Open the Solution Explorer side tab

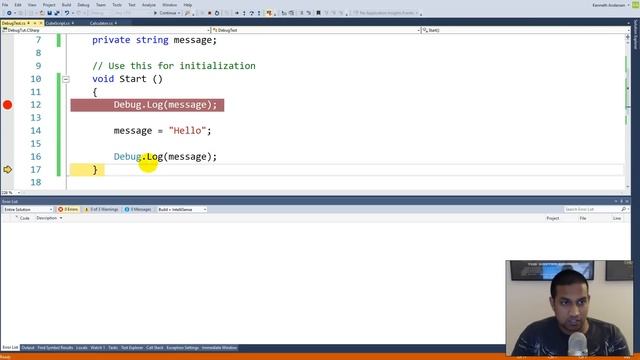click(x=636, y=35)
